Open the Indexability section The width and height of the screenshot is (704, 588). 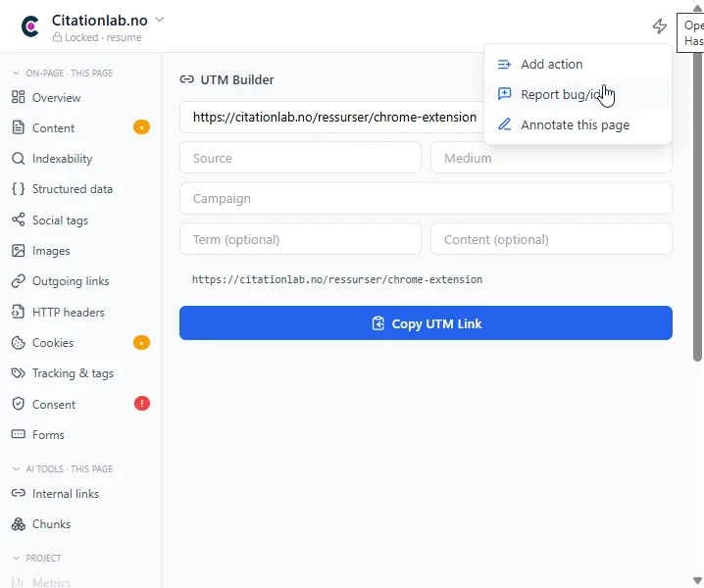(x=80, y=159)
